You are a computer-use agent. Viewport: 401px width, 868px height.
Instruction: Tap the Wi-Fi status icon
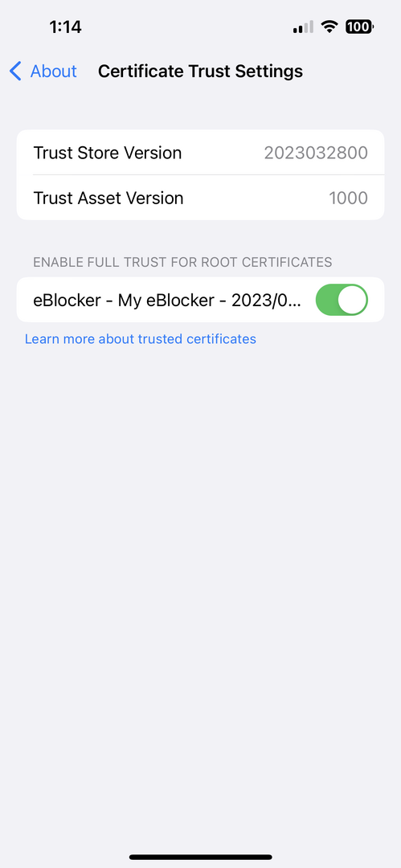(x=330, y=27)
